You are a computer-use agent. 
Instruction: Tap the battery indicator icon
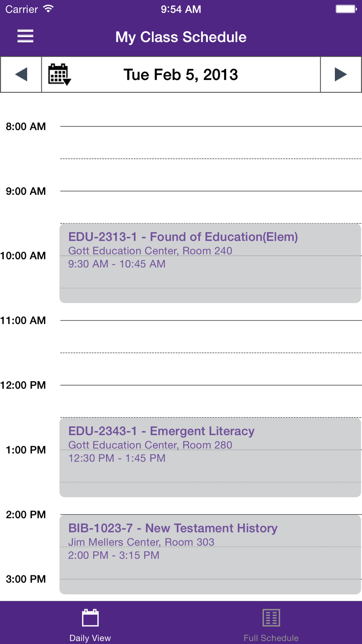coord(346,9)
